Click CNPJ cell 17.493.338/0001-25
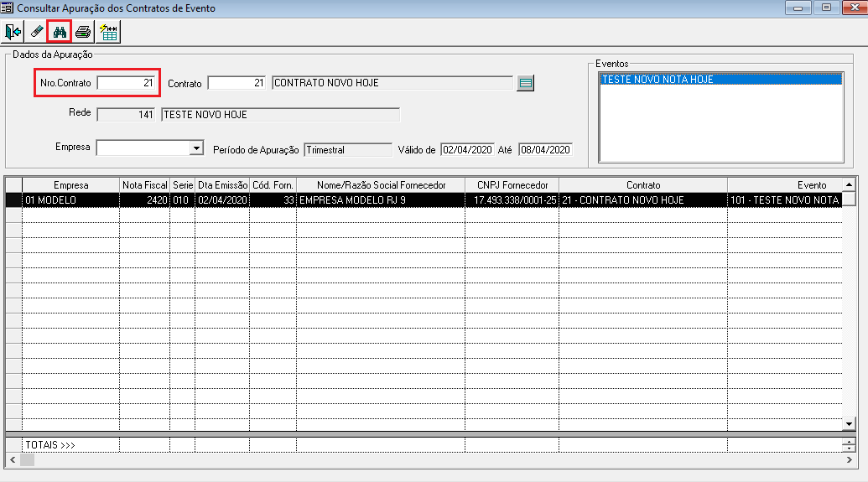868x482 pixels. (512, 200)
